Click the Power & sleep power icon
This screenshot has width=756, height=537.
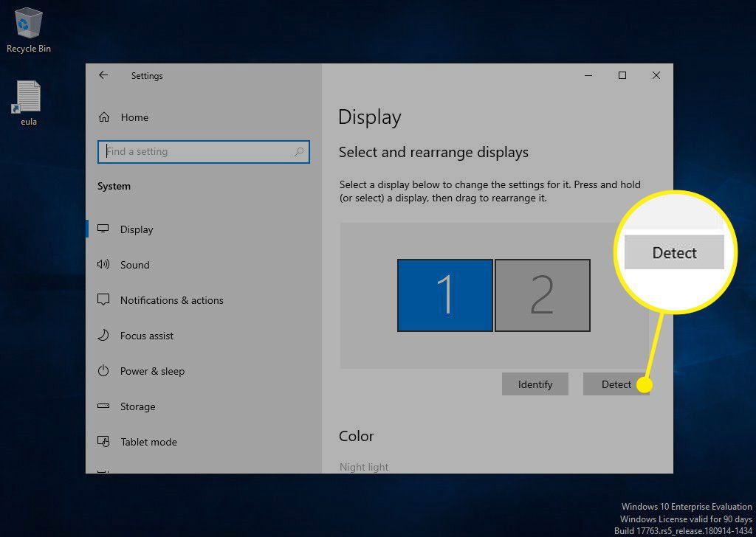pyautogui.click(x=103, y=370)
